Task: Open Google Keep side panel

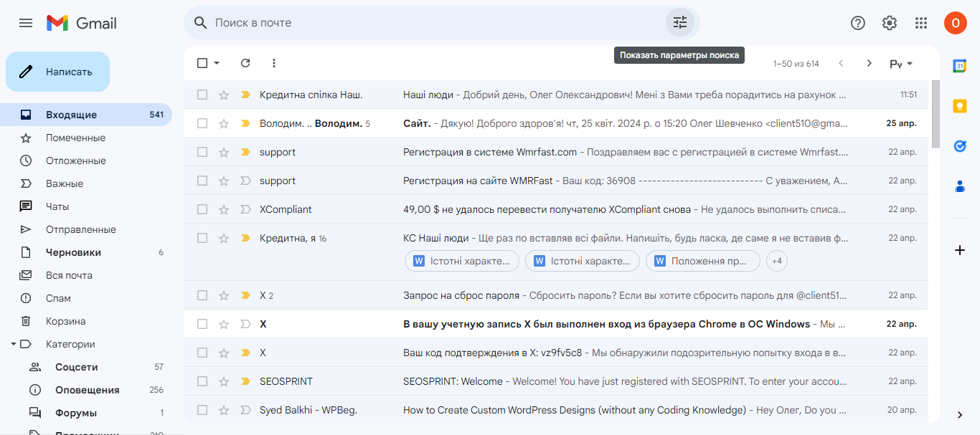Action: click(x=960, y=106)
